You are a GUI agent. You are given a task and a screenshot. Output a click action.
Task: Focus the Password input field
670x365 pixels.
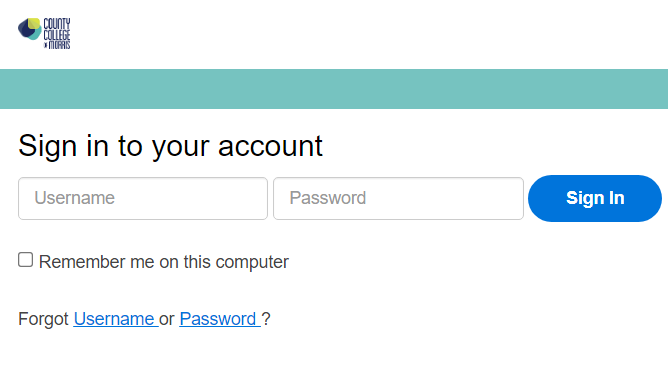(x=398, y=199)
